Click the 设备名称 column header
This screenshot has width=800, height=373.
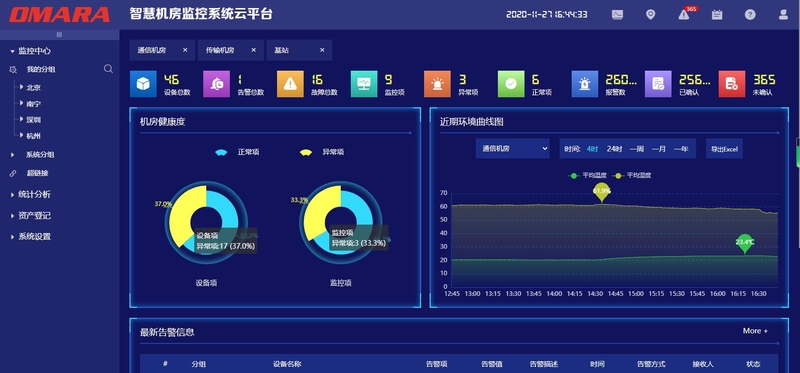click(287, 364)
